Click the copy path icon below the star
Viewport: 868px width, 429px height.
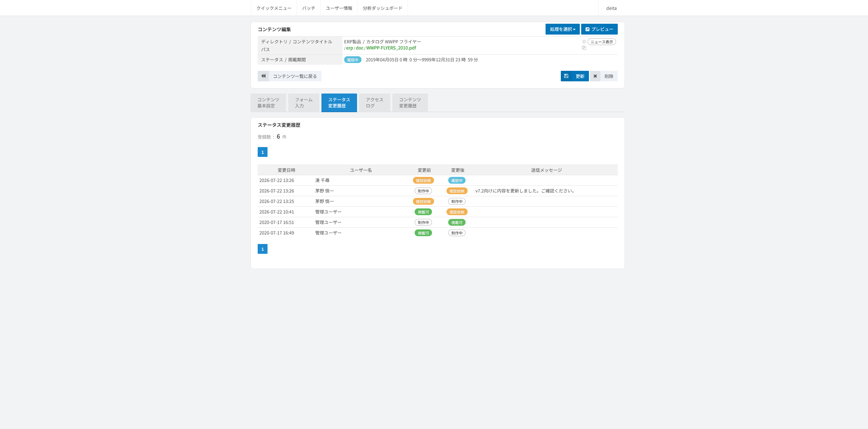coord(584,48)
